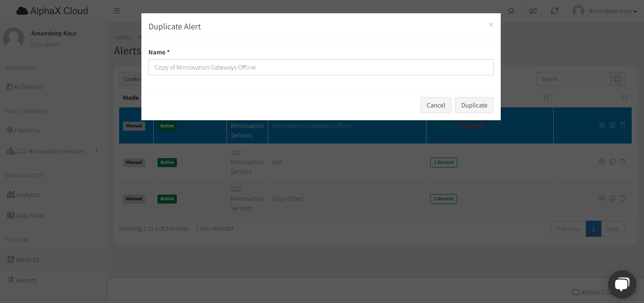Image resolution: width=644 pixels, height=303 pixels.
Task: Duplicate the Copy of test alert
Action: (x=612, y=198)
